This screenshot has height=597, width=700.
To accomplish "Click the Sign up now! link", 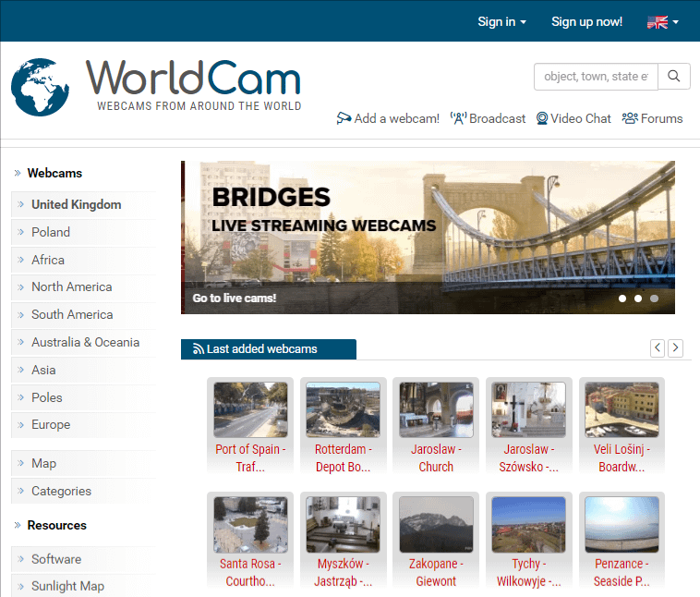I will click(x=586, y=21).
